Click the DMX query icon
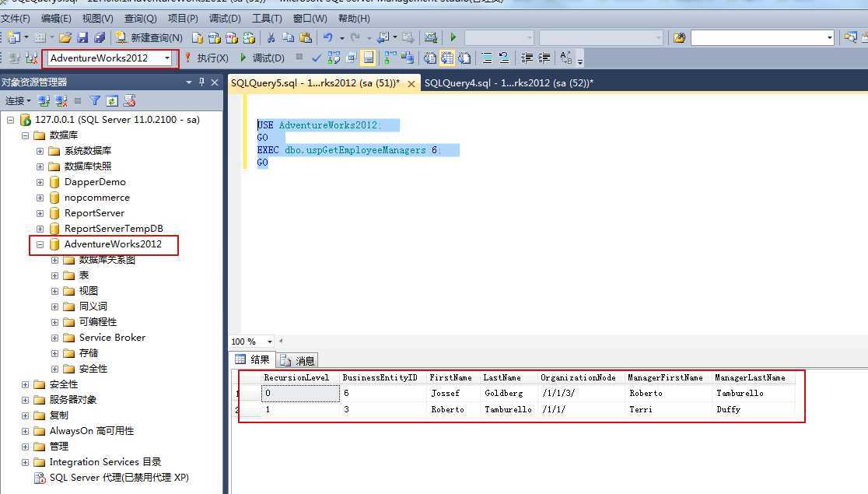Image resolution: width=868 pixels, height=494 pixels. (x=232, y=37)
